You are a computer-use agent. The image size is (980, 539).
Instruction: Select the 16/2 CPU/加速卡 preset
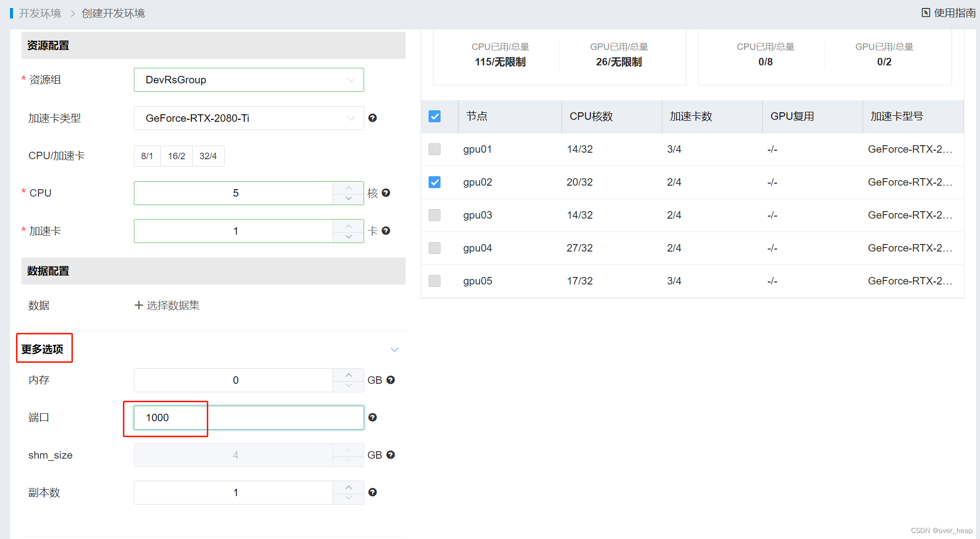(176, 157)
